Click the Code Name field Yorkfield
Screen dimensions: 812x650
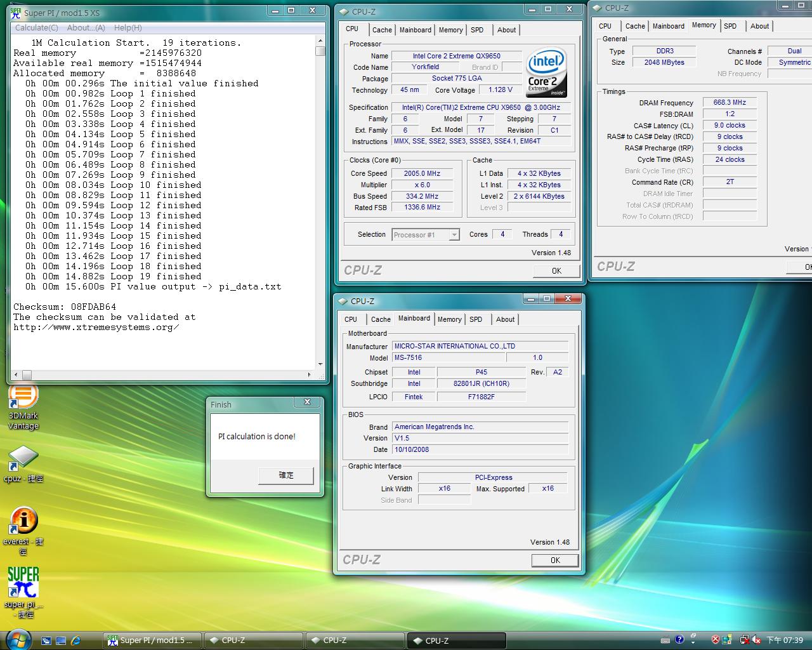(x=425, y=67)
